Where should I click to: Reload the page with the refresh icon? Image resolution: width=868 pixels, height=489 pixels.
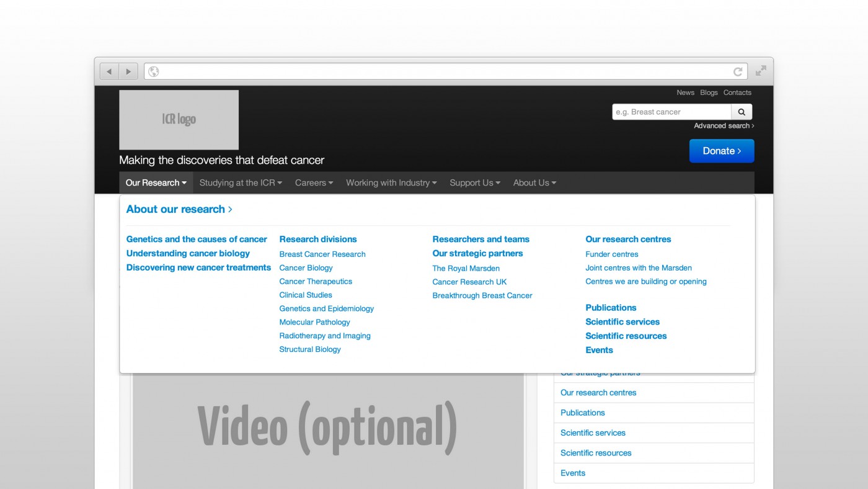(738, 71)
